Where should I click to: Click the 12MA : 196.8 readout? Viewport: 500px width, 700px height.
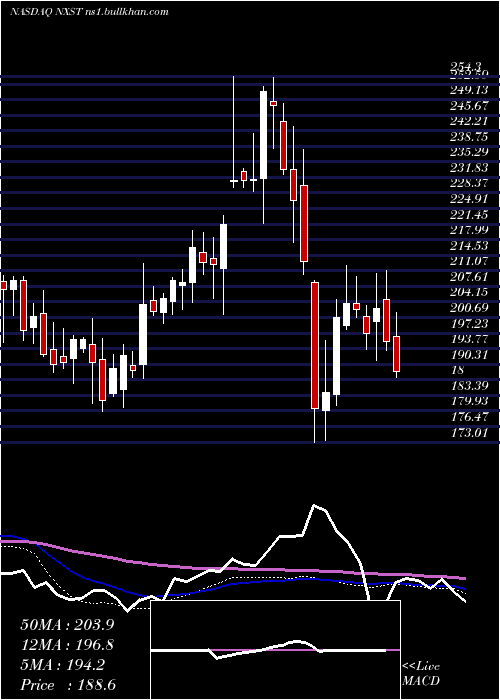67,645
